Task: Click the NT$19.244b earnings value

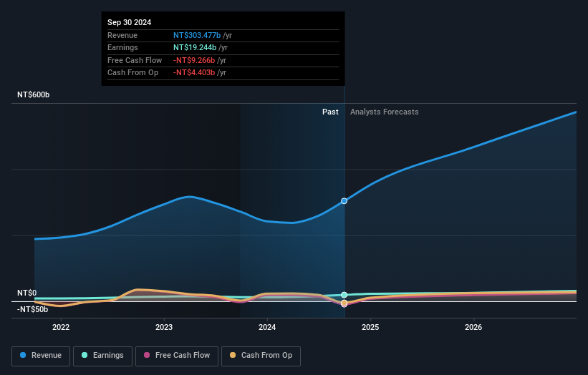Action: pyautogui.click(x=195, y=47)
